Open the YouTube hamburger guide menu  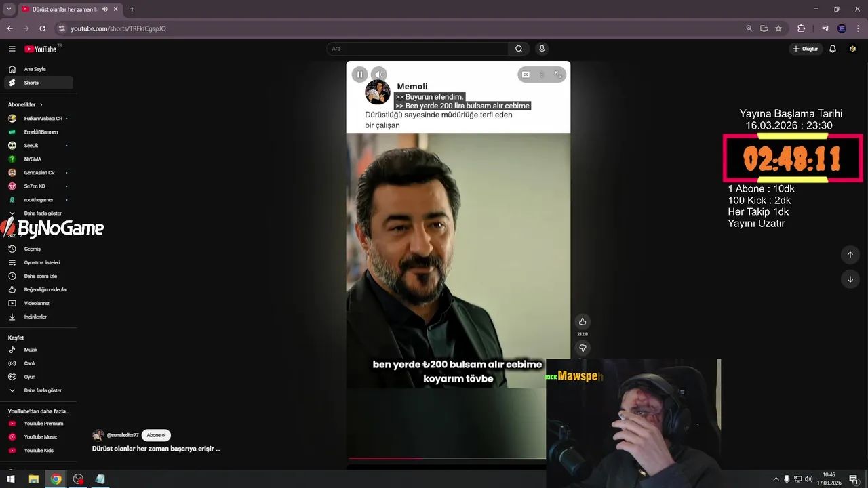[12, 49]
